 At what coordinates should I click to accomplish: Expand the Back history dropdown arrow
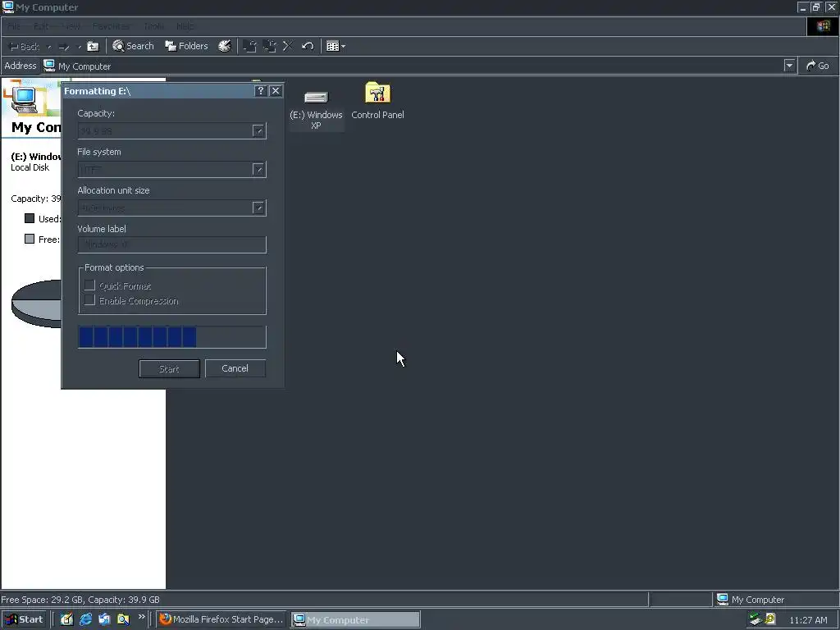click(49, 47)
